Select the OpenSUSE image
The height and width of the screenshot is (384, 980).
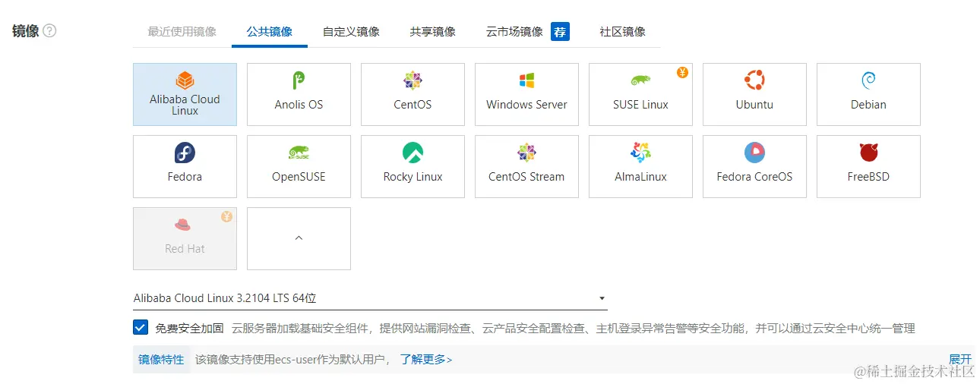pyautogui.click(x=299, y=166)
